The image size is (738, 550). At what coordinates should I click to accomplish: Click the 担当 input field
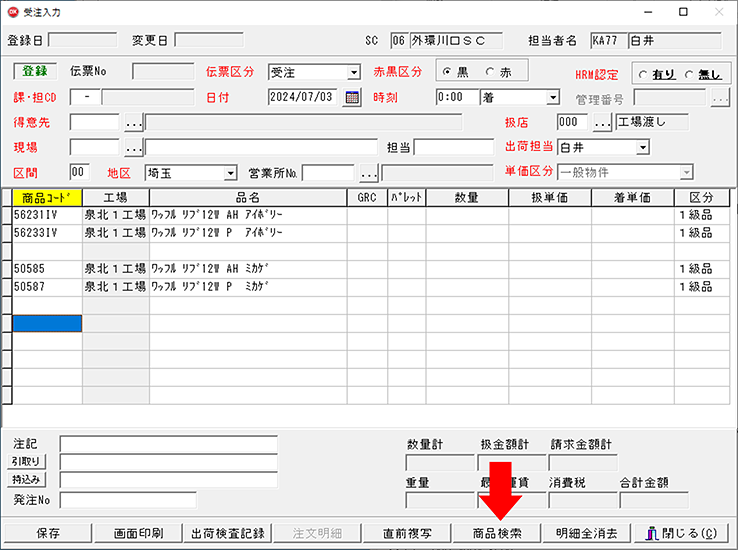(x=454, y=147)
